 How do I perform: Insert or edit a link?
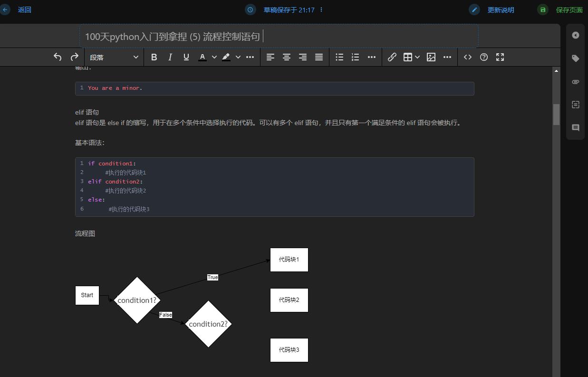click(392, 57)
